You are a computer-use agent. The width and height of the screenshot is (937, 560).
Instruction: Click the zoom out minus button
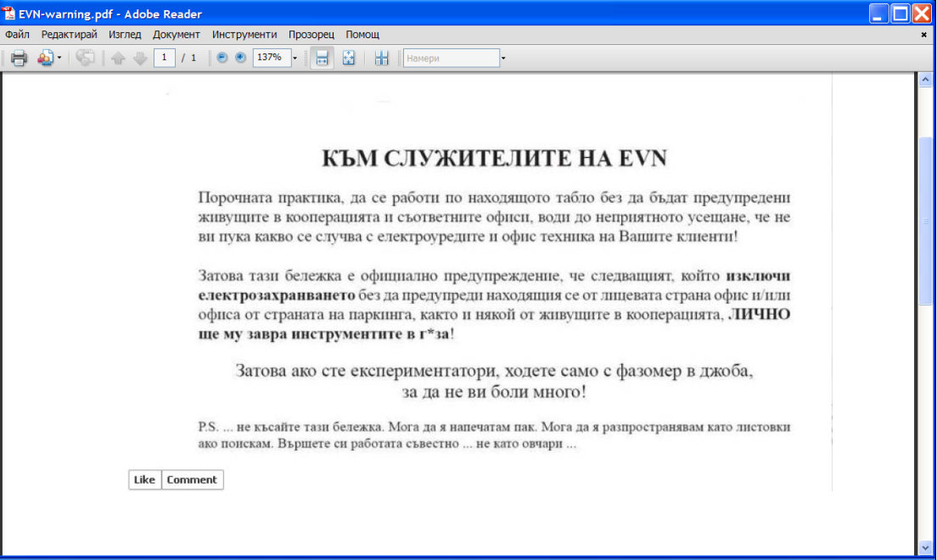pyautogui.click(x=222, y=58)
